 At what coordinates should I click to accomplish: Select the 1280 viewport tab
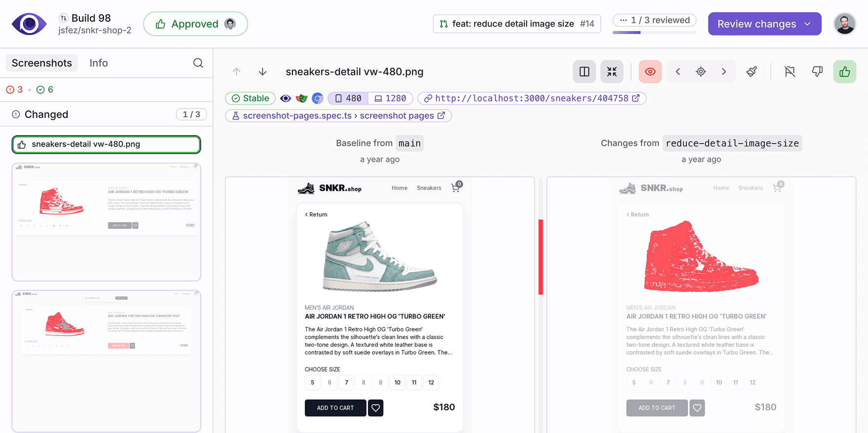(390, 99)
